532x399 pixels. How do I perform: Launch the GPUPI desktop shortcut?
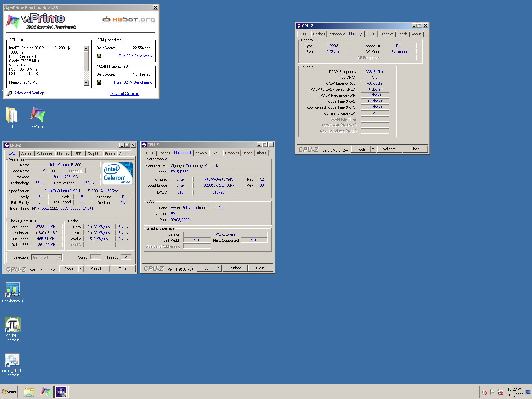pos(12,329)
